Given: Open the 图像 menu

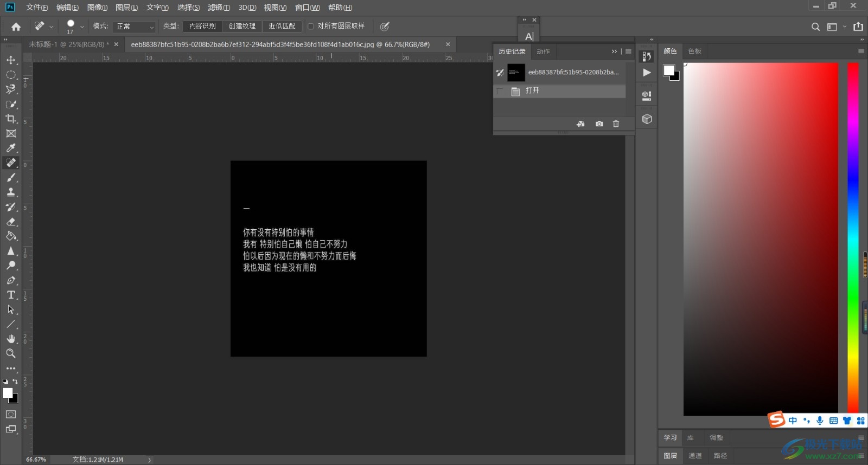Looking at the screenshot, I should click(97, 8).
